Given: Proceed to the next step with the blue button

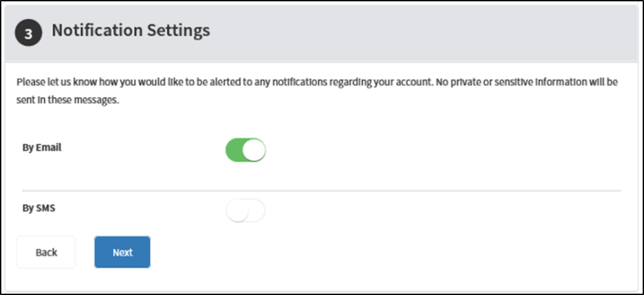Looking at the screenshot, I should click(122, 252).
